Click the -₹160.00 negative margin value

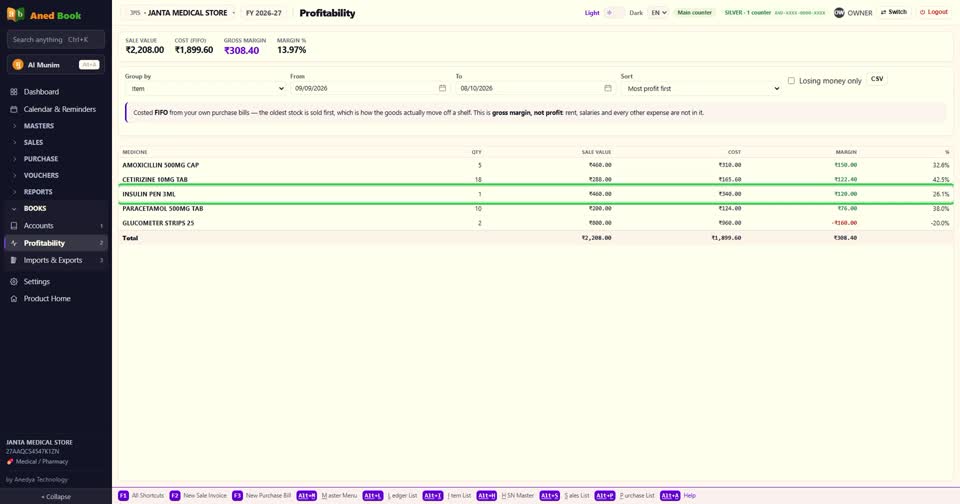tap(844, 223)
